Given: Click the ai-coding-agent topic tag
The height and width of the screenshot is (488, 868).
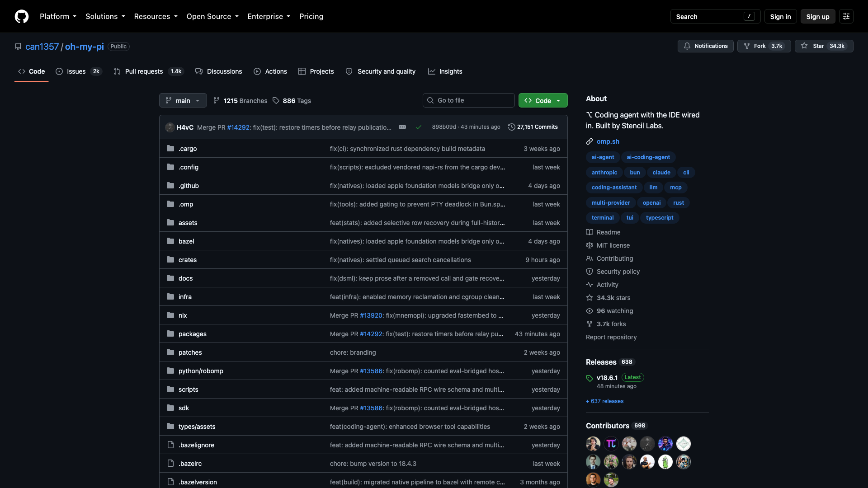Looking at the screenshot, I should tap(648, 157).
